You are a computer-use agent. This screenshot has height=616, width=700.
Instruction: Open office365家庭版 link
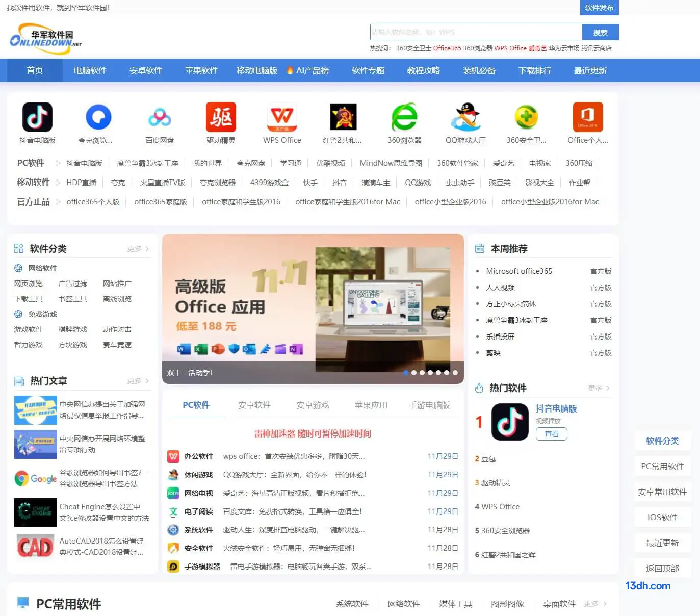(x=161, y=202)
